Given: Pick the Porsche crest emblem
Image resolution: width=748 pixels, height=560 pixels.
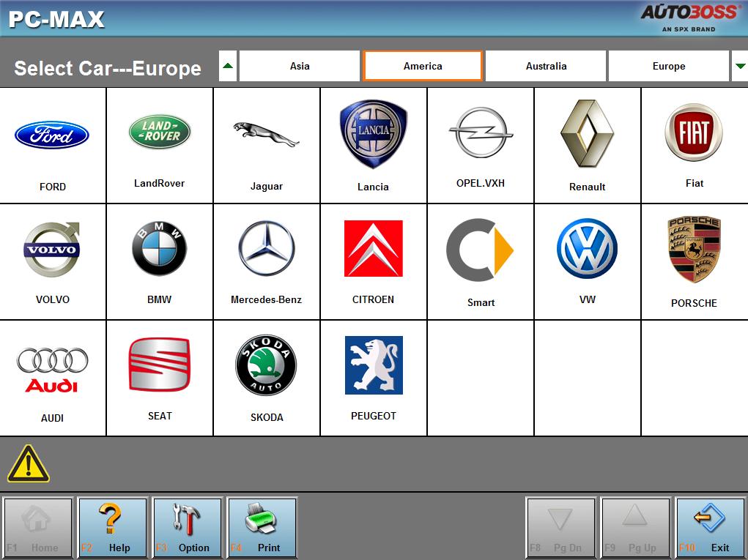Looking at the screenshot, I should pos(694,249).
